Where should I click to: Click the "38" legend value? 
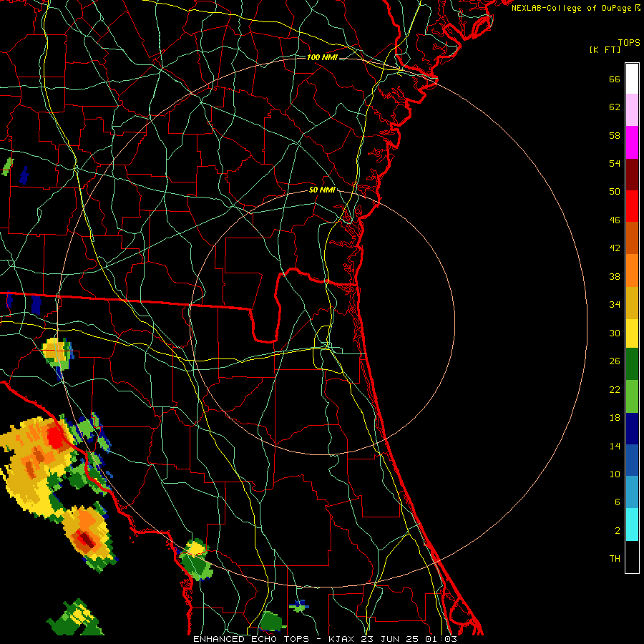(x=615, y=276)
